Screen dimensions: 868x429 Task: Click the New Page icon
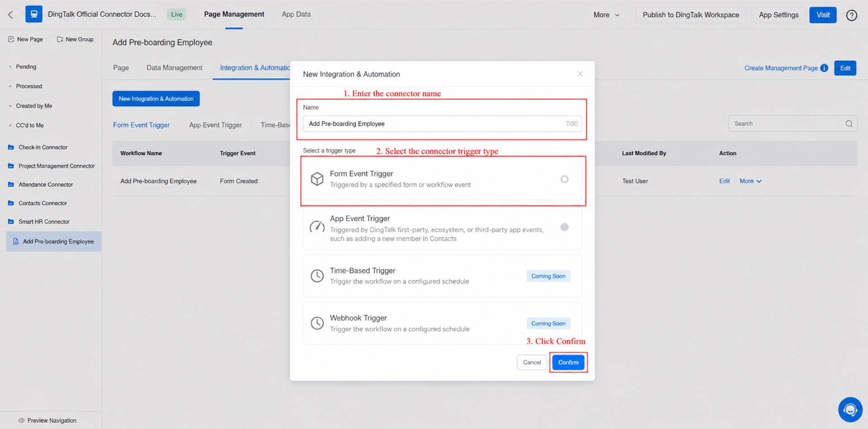[x=11, y=39]
